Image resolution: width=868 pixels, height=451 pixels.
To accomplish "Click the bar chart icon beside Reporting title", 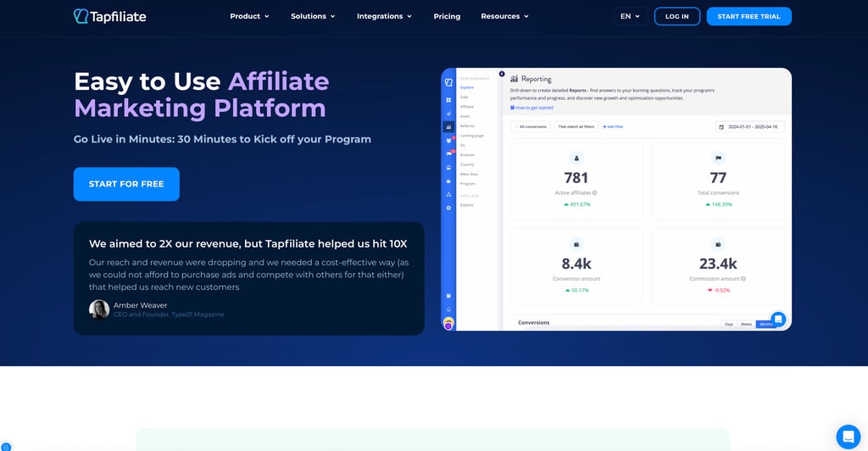I will (515, 79).
